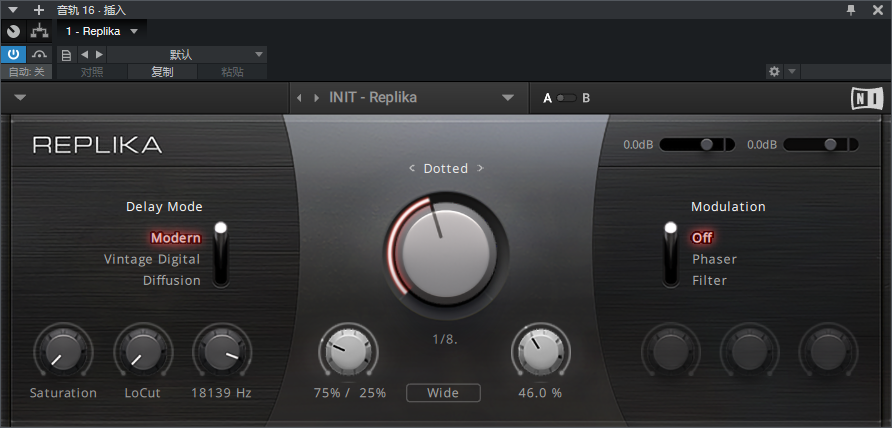Click the LoCut label
The image size is (892, 428).
[143, 393]
